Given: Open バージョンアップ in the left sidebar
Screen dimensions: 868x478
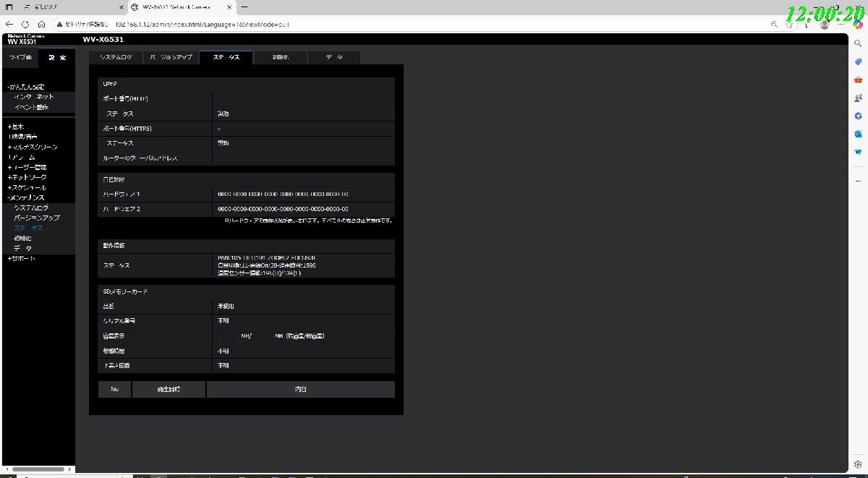Looking at the screenshot, I should click(36, 218).
